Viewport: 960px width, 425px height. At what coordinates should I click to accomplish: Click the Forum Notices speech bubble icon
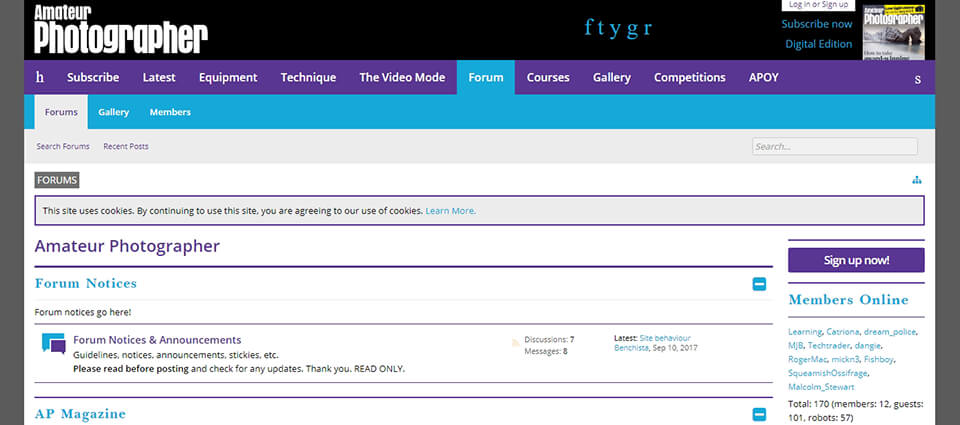click(x=53, y=344)
